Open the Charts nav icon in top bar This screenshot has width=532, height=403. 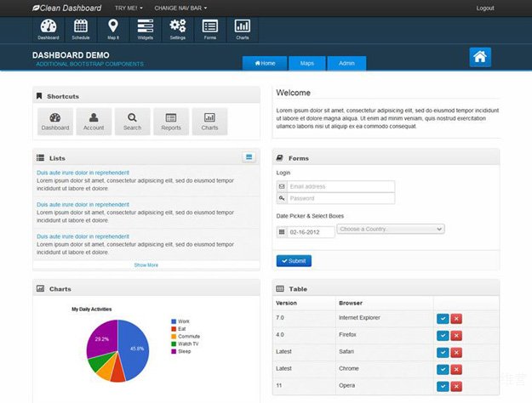pos(243,30)
